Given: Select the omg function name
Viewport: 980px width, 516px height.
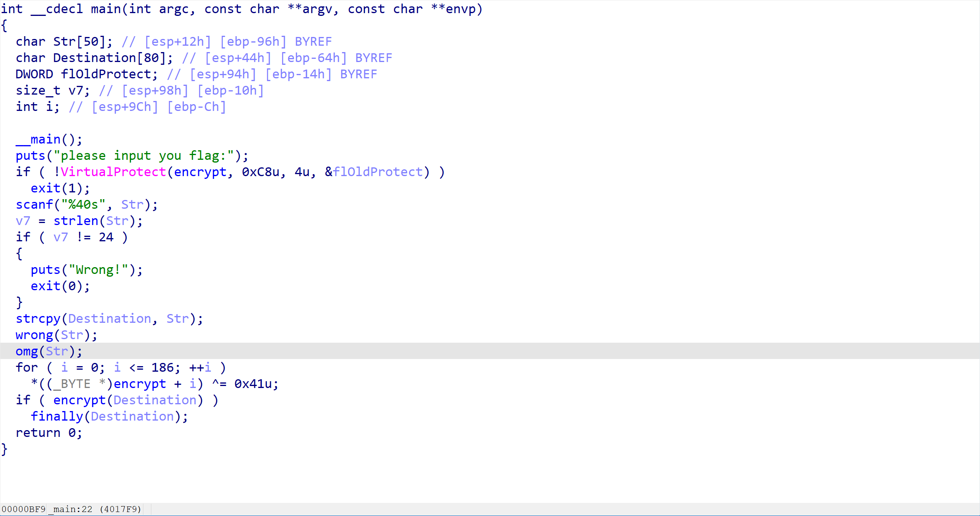Looking at the screenshot, I should [x=27, y=351].
